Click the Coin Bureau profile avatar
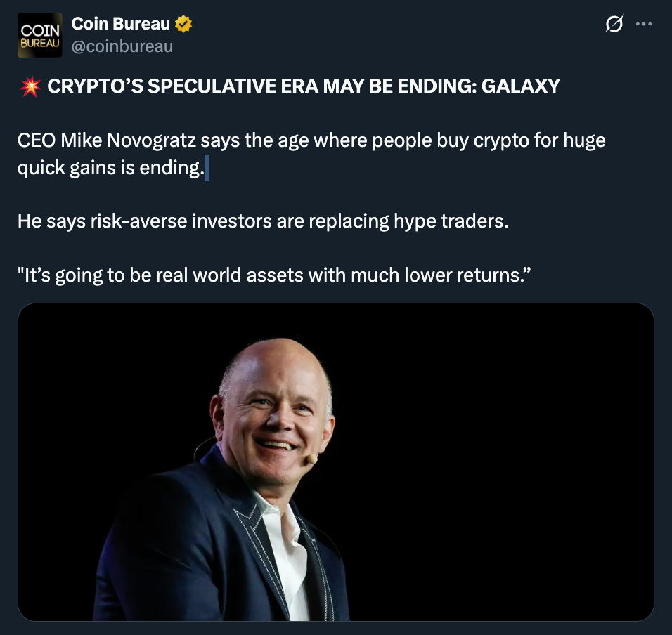Image resolution: width=672 pixels, height=635 pixels. 39,35
